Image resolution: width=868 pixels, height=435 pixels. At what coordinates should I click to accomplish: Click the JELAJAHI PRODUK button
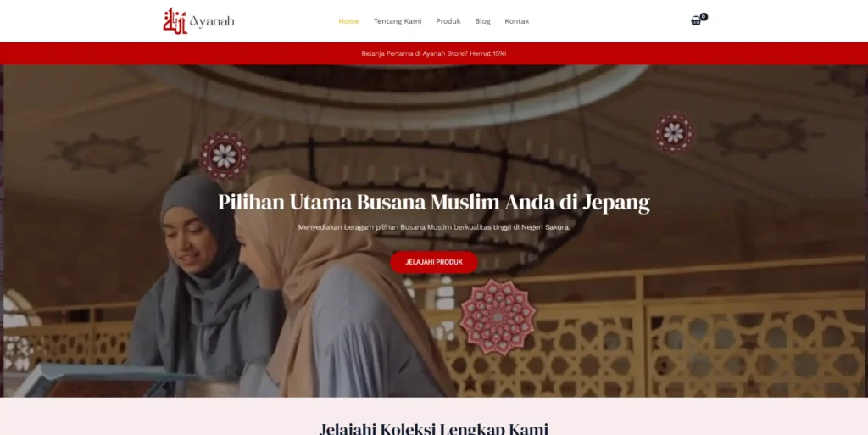pyautogui.click(x=434, y=262)
